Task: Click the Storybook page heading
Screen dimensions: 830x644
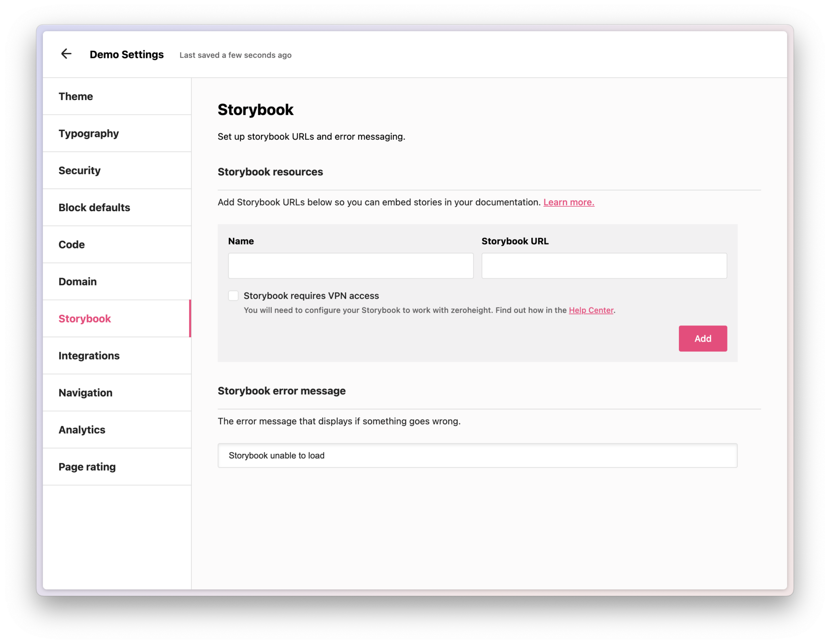Action: click(255, 110)
